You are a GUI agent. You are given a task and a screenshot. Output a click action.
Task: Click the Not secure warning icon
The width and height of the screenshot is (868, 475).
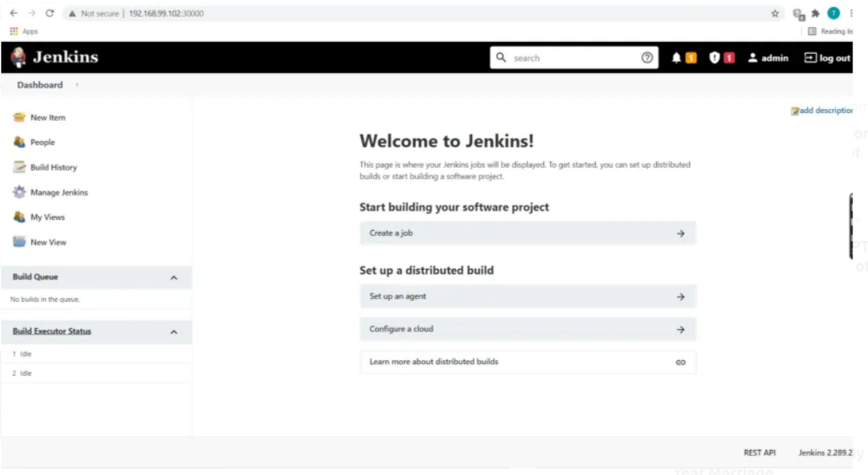point(72,13)
